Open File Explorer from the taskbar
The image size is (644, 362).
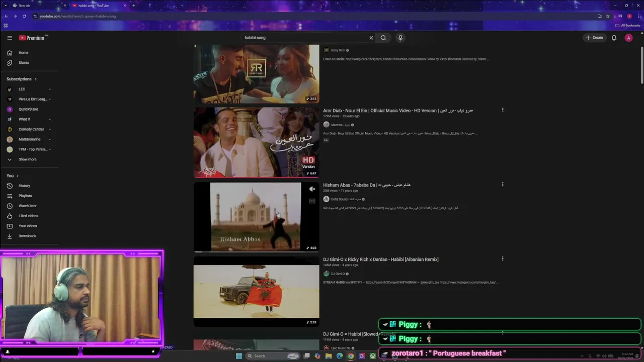click(x=329, y=356)
